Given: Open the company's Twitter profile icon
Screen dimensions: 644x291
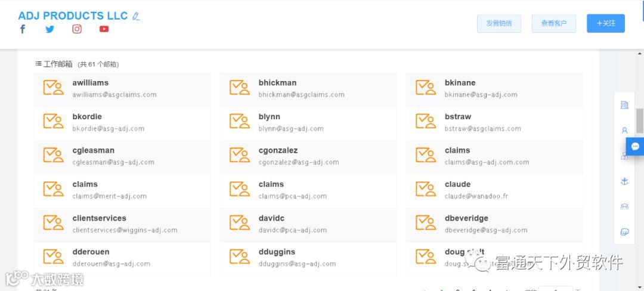Looking at the screenshot, I should [49, 29].
